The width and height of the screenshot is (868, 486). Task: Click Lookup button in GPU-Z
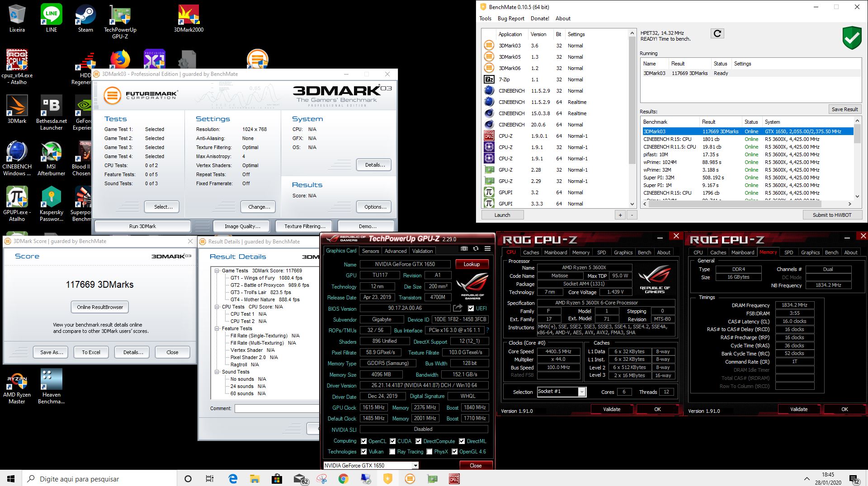(472, 264)
